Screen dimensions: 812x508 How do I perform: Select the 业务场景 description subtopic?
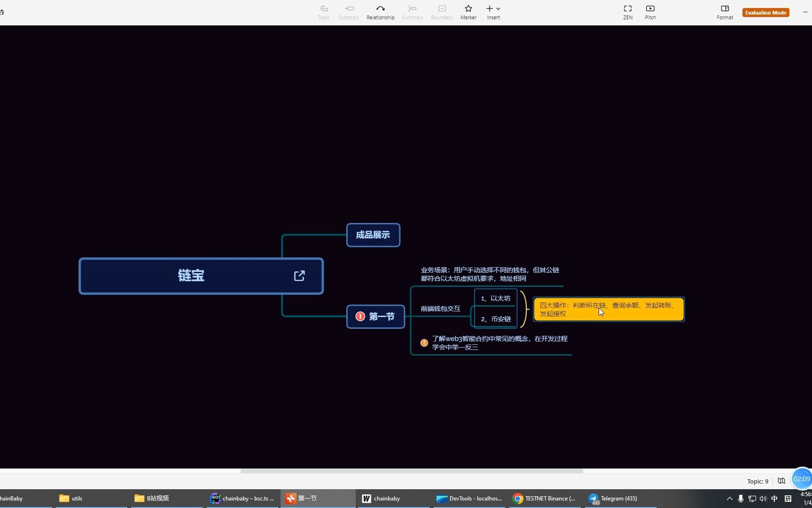(x=490, y=274)
